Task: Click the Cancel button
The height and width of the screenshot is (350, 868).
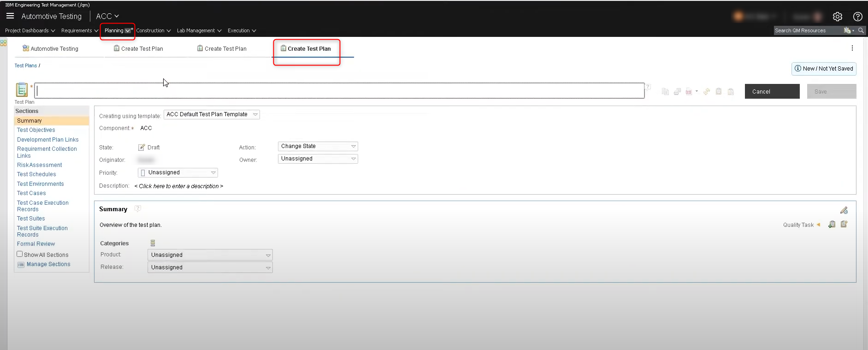Action: click(x=772, y=91)
